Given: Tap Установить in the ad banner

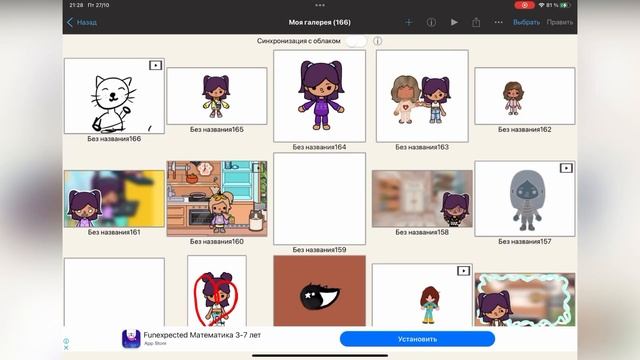Looking at the screenshot, I should [417, 339].
